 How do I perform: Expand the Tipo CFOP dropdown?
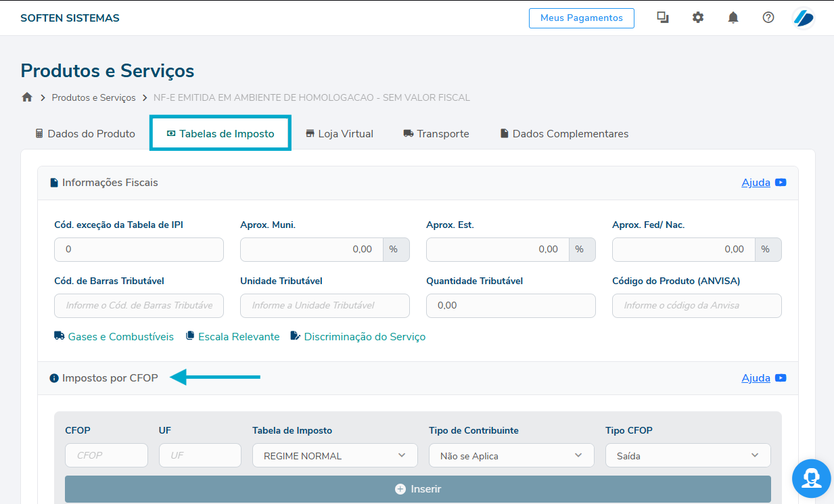pos(687,455)
